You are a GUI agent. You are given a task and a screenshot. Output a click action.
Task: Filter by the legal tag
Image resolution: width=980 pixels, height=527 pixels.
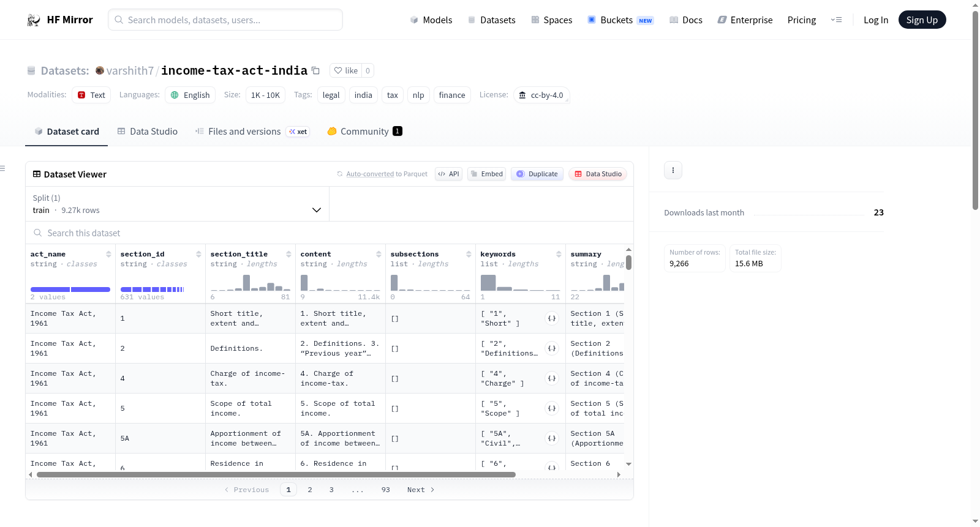331,95
